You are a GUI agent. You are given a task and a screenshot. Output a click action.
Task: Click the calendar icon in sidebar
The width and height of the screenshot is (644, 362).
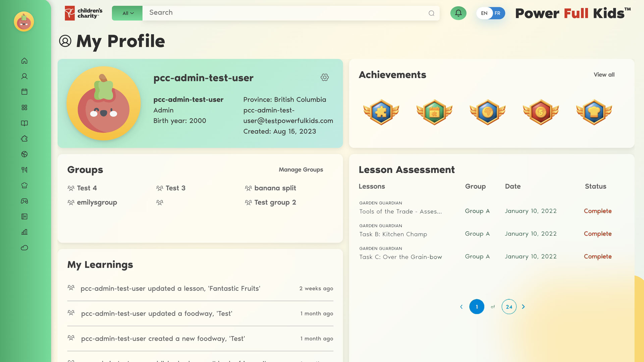(x=24, y=92)
